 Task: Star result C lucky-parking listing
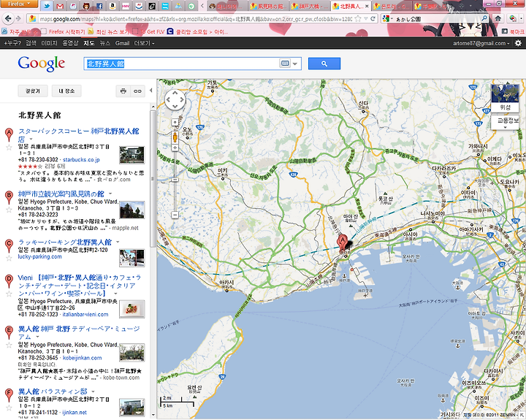pyautogui.click(x=9, y=258)
